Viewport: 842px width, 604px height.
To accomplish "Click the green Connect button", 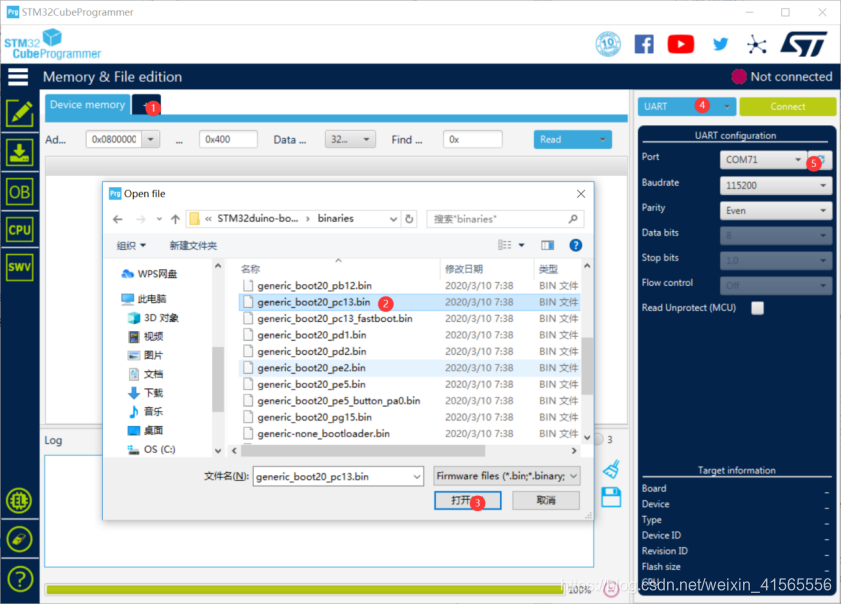I will tap(788, 106).
